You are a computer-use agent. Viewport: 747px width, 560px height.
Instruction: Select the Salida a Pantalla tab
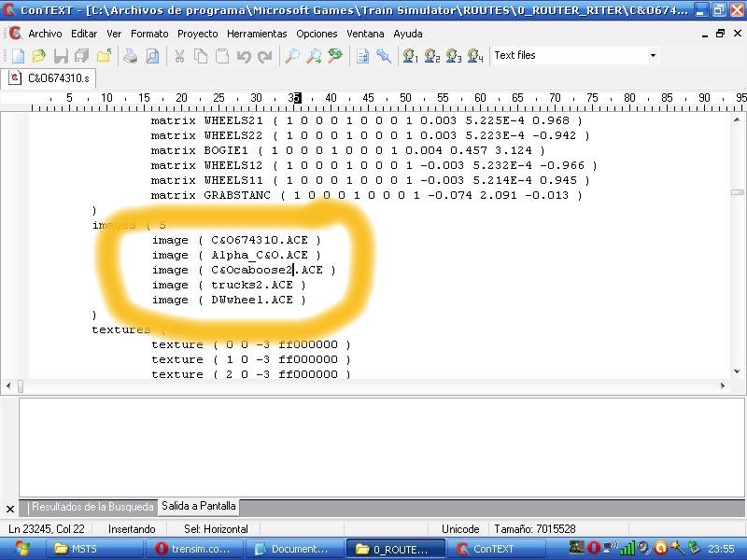tap(198, 507)
